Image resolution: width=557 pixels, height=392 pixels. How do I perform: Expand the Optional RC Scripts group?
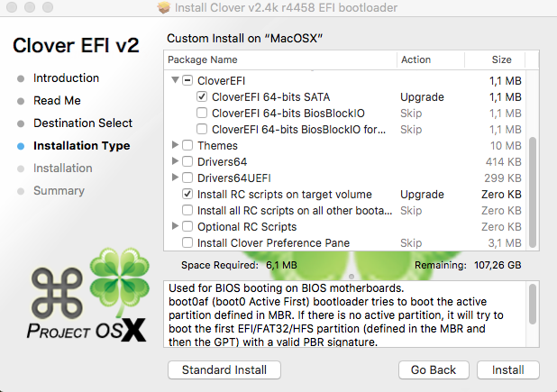(x=175, y=227)
